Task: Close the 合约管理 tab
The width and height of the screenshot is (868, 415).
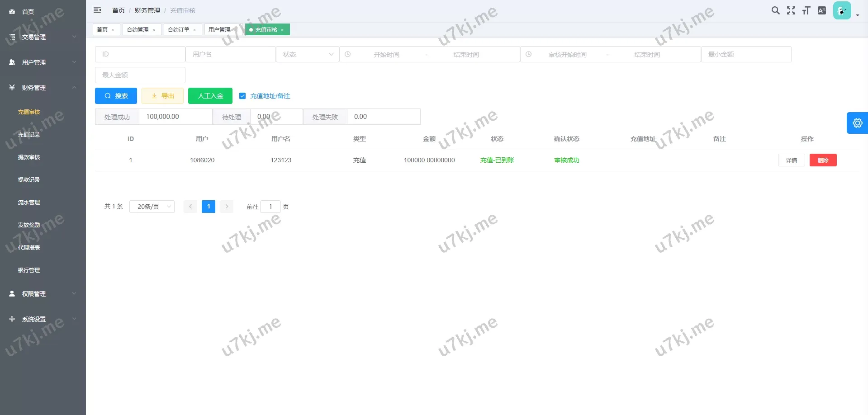Action: 154,30
